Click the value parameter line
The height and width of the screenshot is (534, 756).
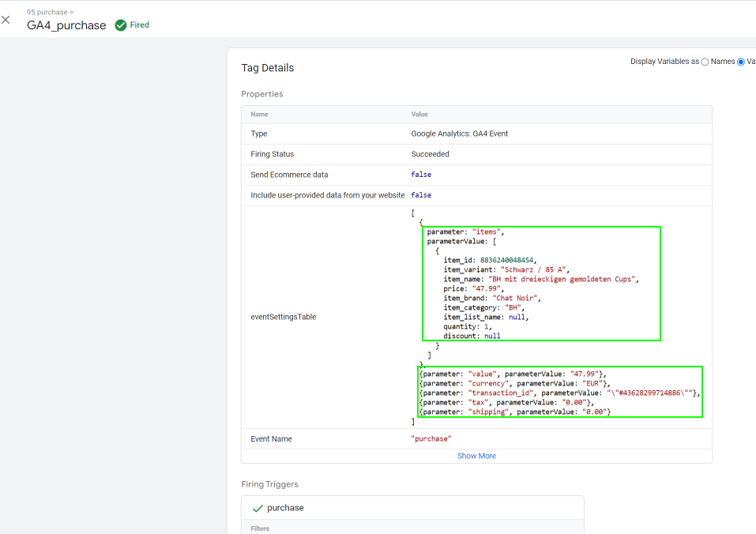(x=513, y=374)
